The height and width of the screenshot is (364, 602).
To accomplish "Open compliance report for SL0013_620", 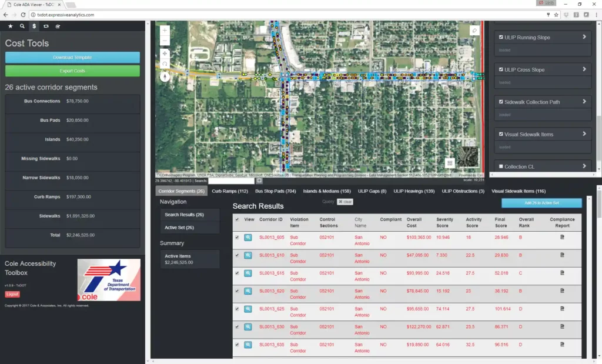I will click(562, 290).
